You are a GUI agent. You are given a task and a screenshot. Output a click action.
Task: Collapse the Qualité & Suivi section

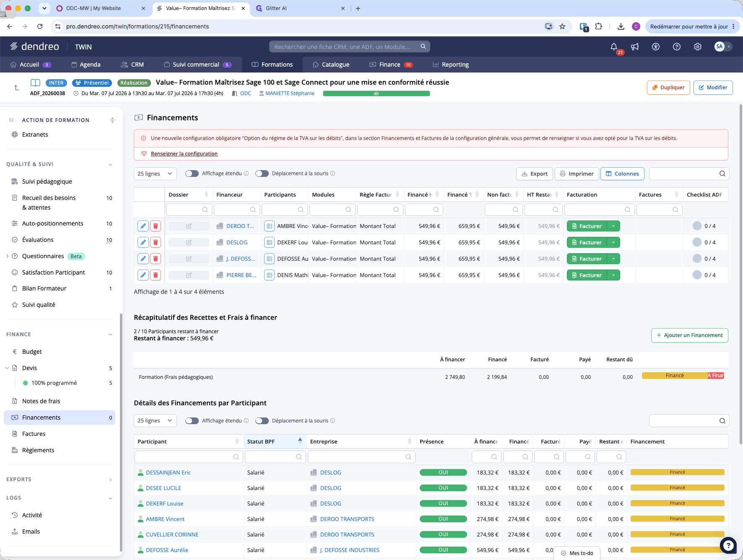[110, 164]
